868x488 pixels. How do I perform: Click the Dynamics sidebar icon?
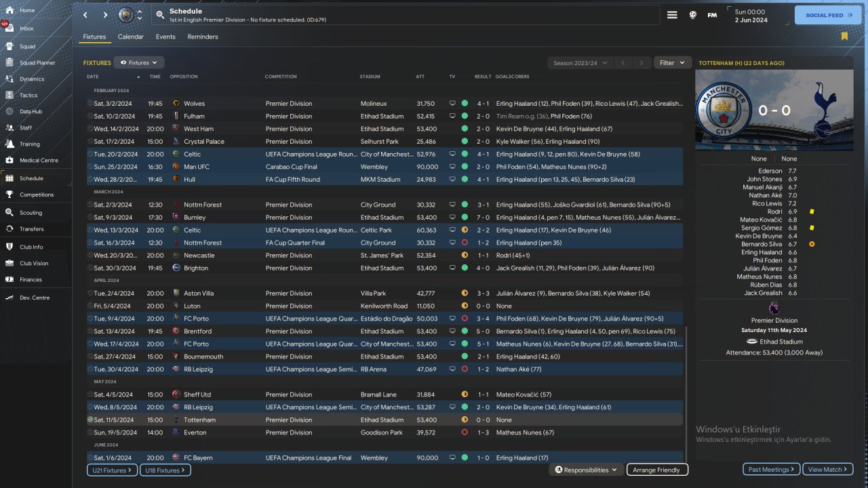pyautogui.click(x=9, y=79)
